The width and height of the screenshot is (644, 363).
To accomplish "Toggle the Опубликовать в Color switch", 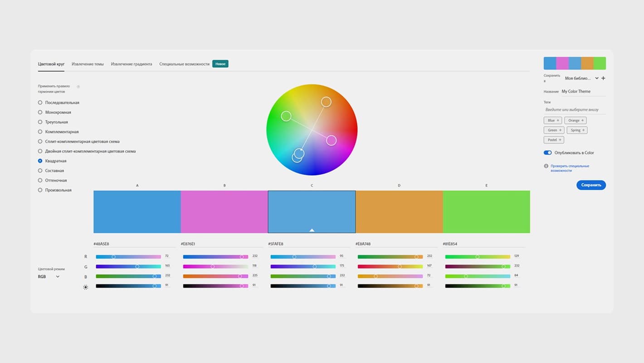I will click(x=547, y=153).
